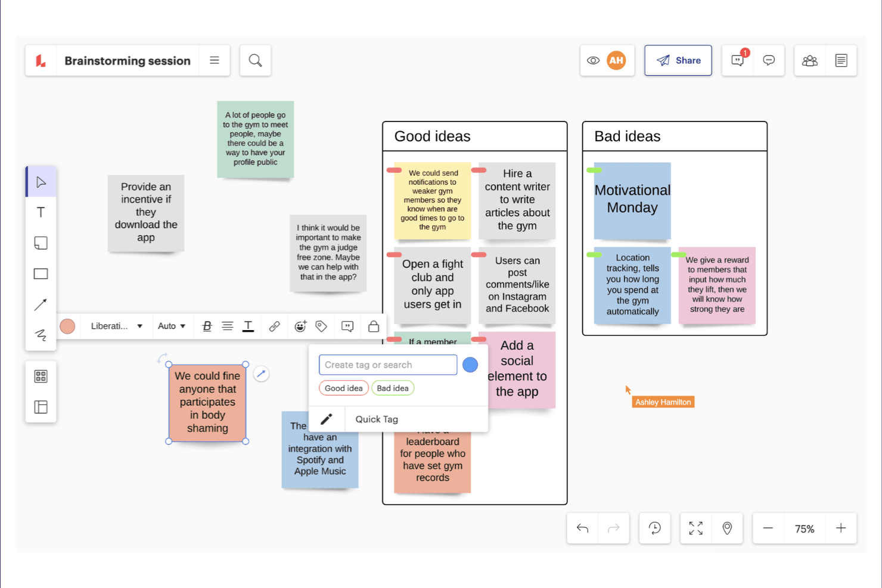Open the frame layout tool
This screenshot has height=588, width=882.
pyautogui.click(x=41, y=407)
